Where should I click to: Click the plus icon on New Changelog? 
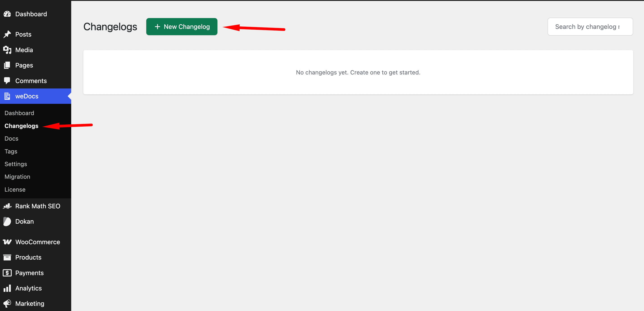(x=157, y=27)
